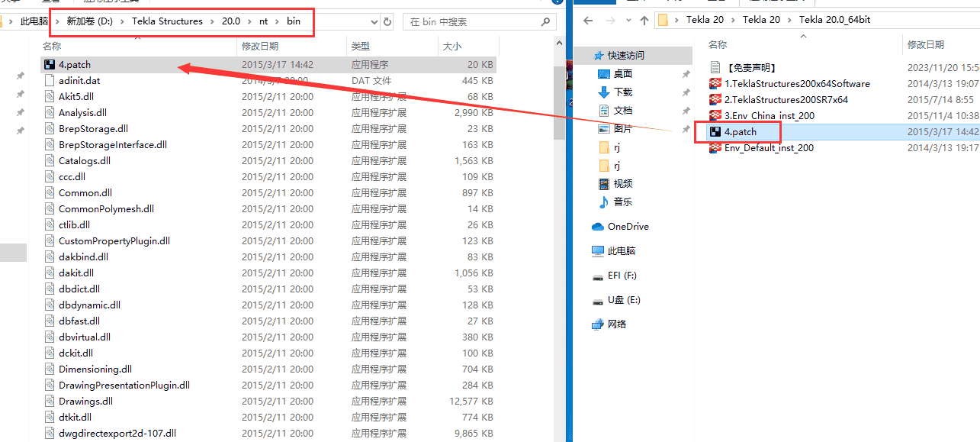Click the Quick Access star icon (快速访问)
Image resolution: width=980 pixels, height=442 pixels.
coord(599,55)
